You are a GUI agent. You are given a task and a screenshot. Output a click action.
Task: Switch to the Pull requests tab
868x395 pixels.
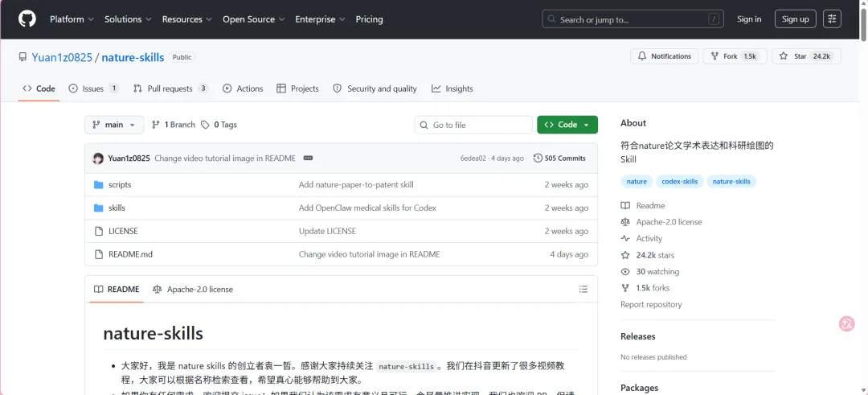[x=171, y=88]
